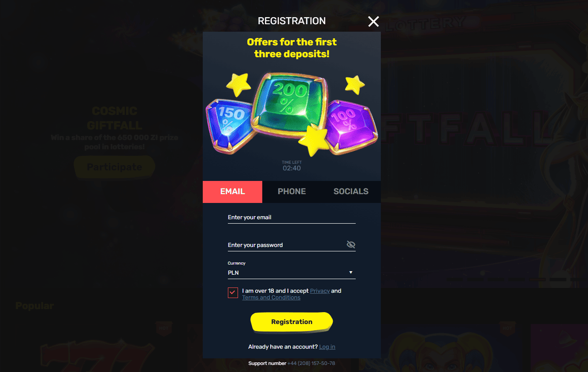Click the support phone number
588x372 pixels.
pyautogui.click(x=311, y=364)
